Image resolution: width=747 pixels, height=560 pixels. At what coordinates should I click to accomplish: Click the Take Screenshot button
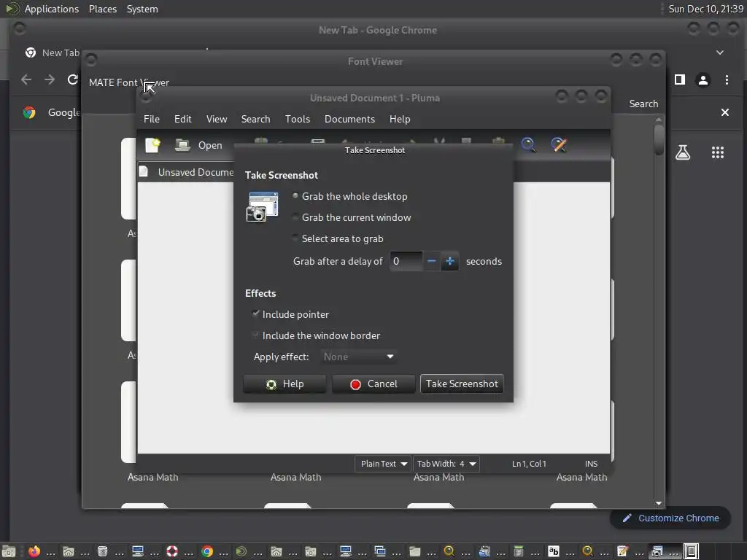pyautogui.click(x=462, y=384)
